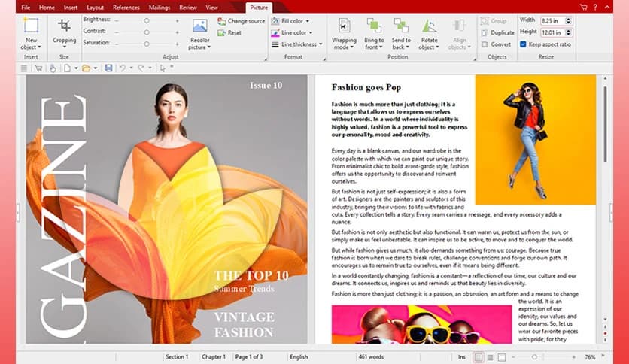This screenshot has height=364, width=629.
Task: Open the Rotate object tool
Action: tap(429, 27)
